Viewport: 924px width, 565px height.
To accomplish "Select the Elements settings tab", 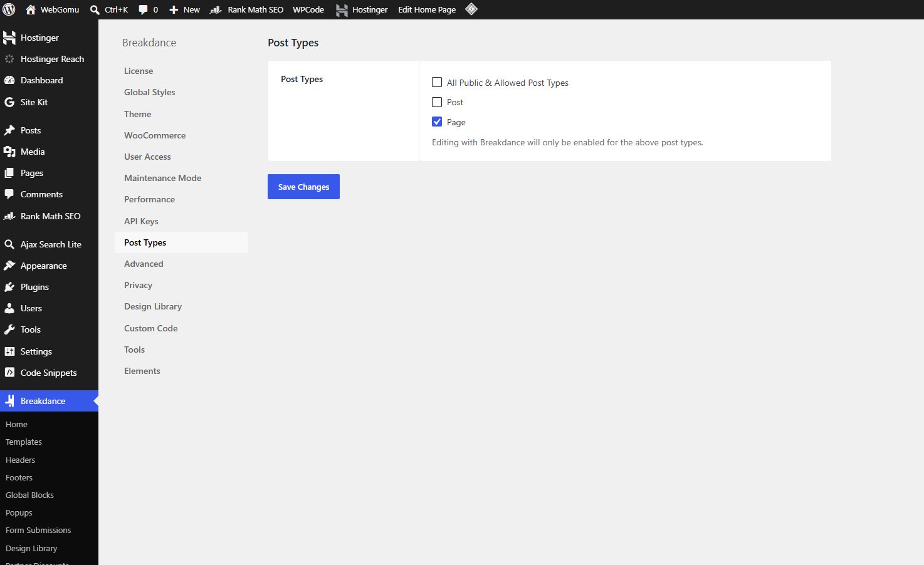I will tap(181, 371).
